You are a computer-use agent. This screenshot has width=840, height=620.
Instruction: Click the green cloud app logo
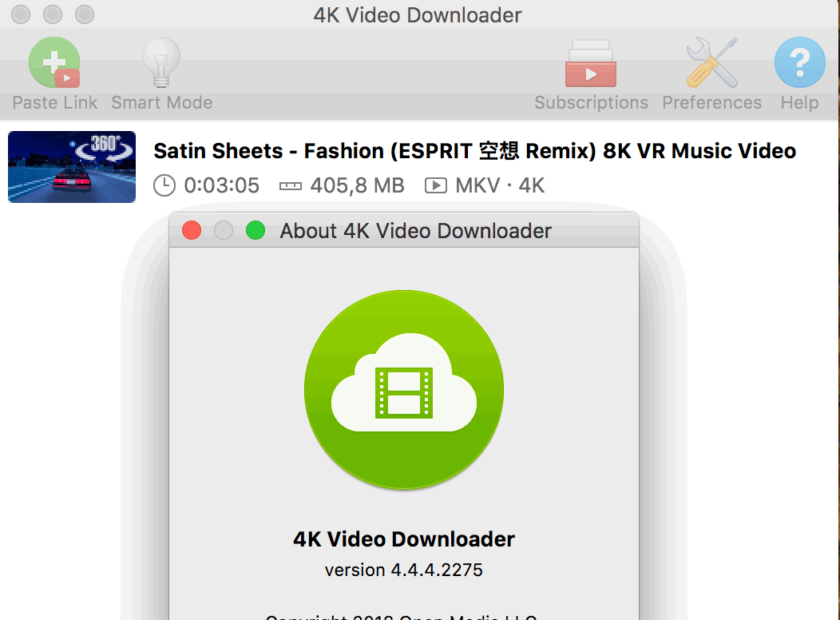tap(404, 390)
